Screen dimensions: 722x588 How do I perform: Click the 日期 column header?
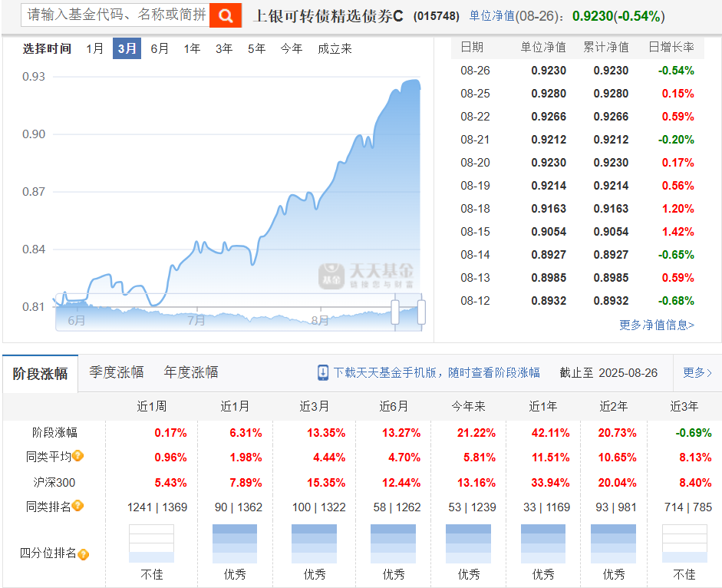(472, 47)
